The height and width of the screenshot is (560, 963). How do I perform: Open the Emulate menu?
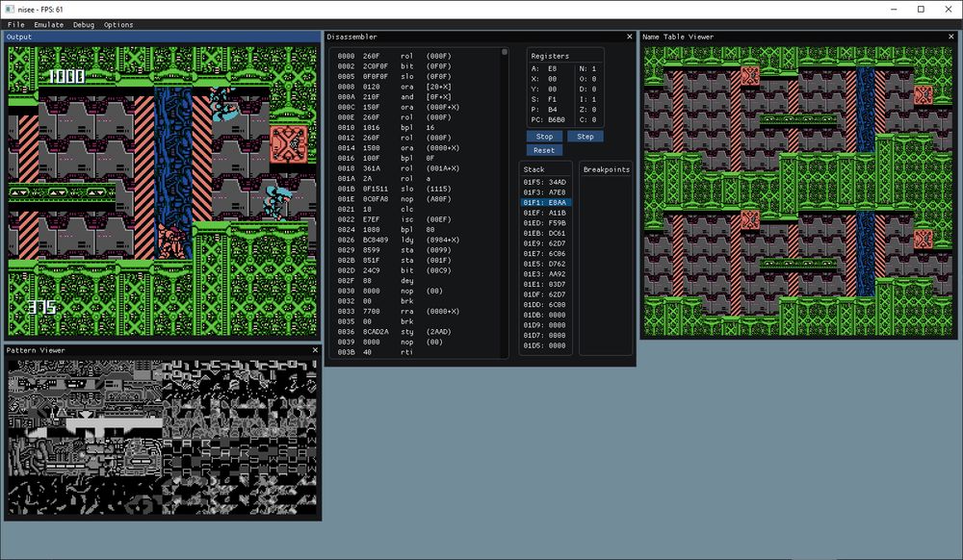pyautogui.click(x=48, y=24)
